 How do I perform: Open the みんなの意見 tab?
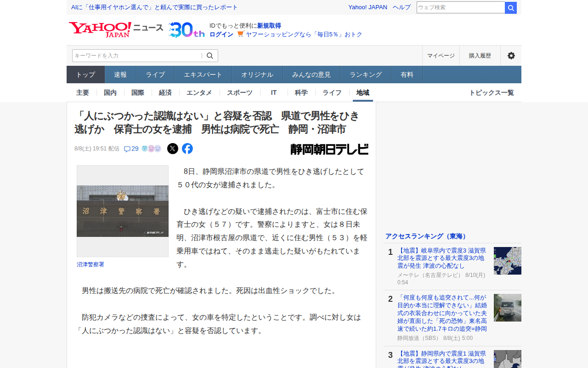point(311,75)
